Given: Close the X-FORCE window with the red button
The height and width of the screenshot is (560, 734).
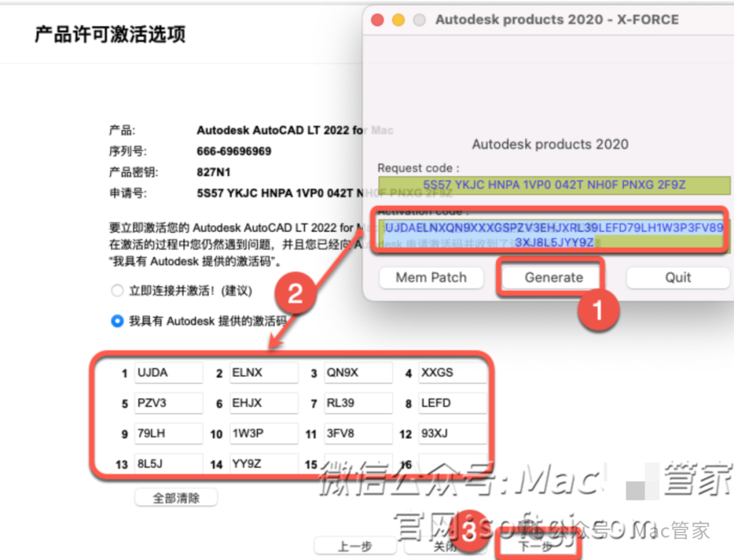Looking at the screenshot, I should point(377,20).
